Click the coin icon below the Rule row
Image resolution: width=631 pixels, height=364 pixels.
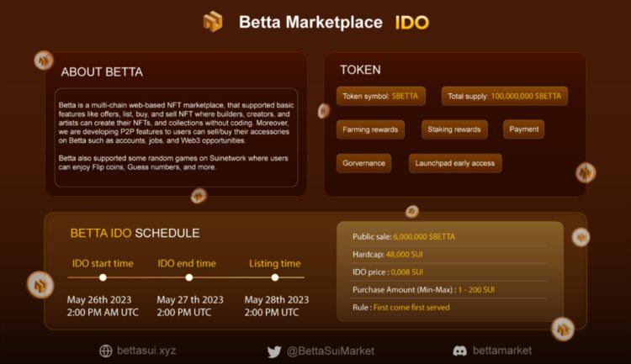(x=562, y=329)
